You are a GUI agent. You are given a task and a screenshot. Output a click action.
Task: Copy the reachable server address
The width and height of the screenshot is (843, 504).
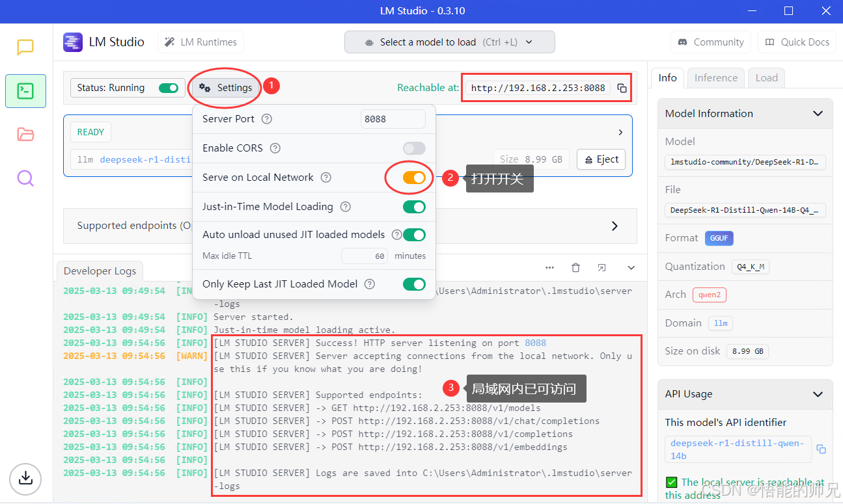[622, 88]
